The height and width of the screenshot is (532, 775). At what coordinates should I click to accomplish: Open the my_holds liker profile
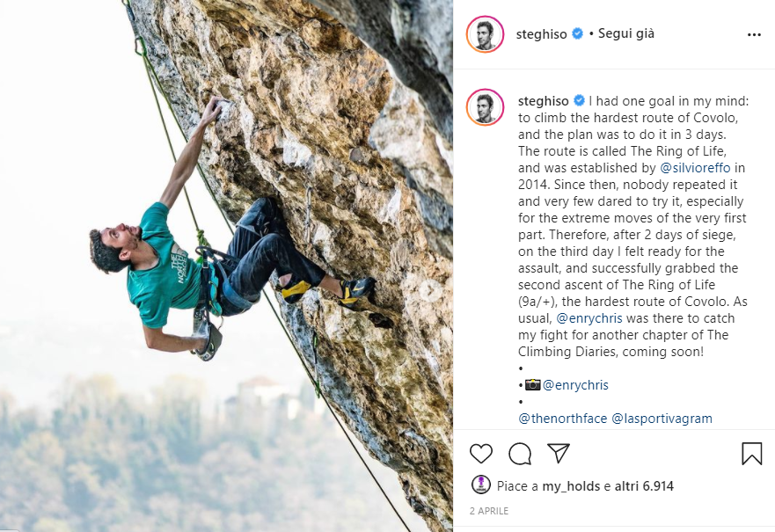coord(571,486)
